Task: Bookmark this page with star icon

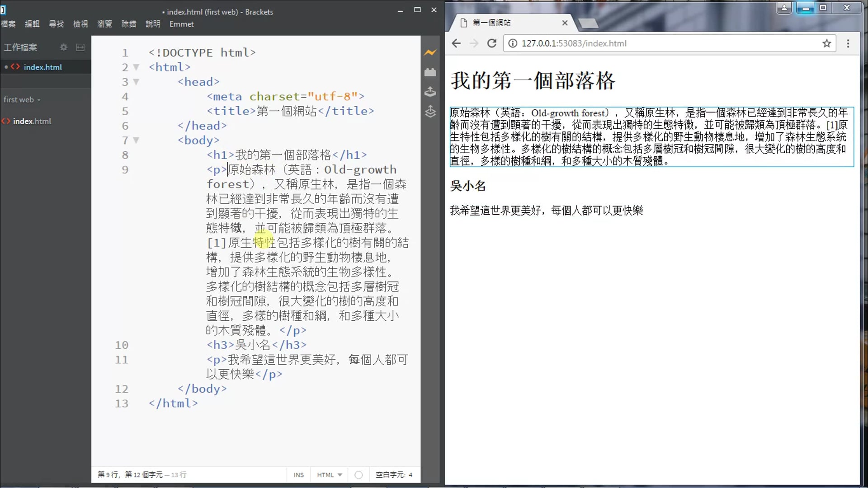Action: 827,43
